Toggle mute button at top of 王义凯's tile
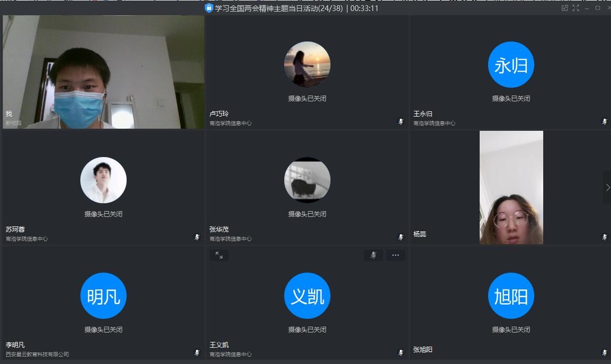The height and width of the screenshot is (364, 611). pyautogui.click(x=373, y=255)
